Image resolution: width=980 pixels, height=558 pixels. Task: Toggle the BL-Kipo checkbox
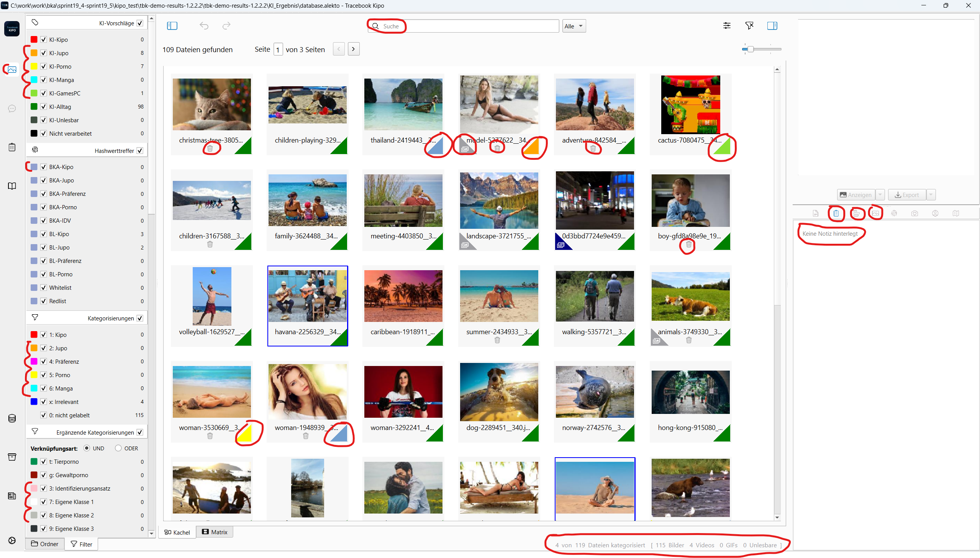[44, 234]
